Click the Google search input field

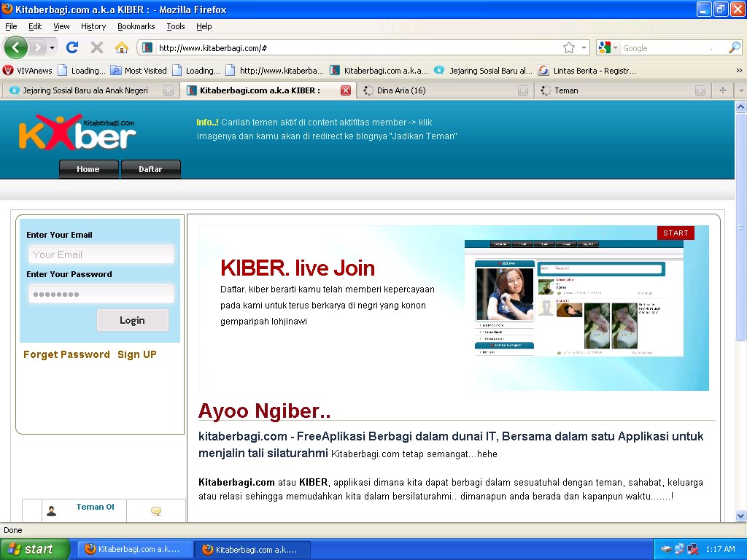pos(673,48)
